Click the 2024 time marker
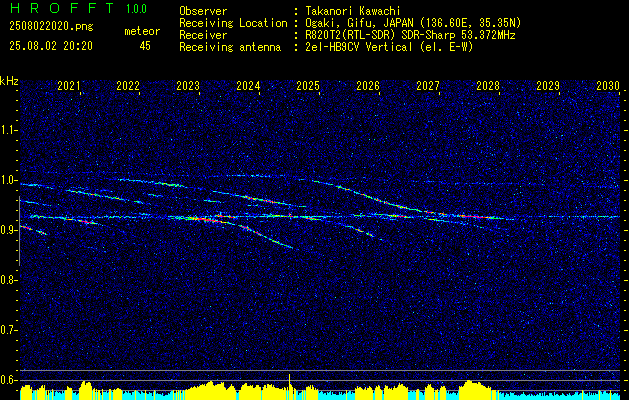This screenshot has width=629, height=400. click(x=248, y=86)
